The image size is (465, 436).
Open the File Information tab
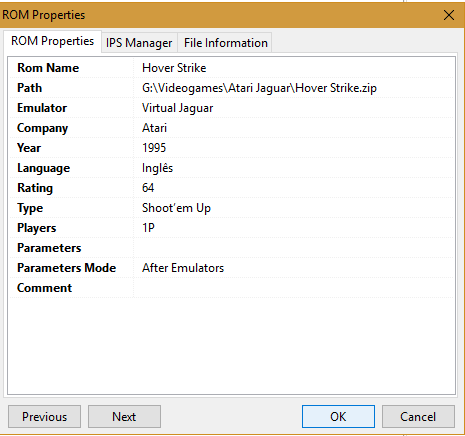point(225,43)
